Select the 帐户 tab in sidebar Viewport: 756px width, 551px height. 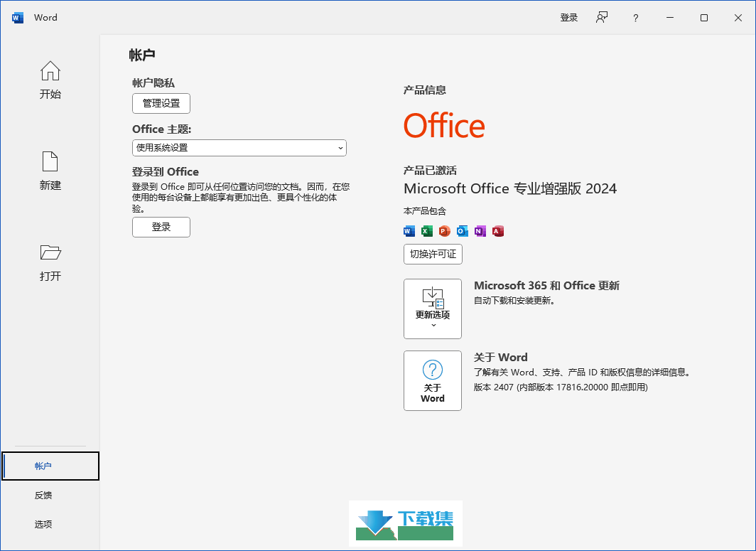tap(50, 466)
